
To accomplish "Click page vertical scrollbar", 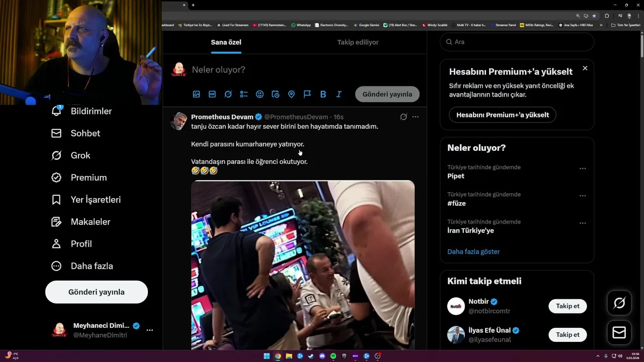I will point(641,45).
